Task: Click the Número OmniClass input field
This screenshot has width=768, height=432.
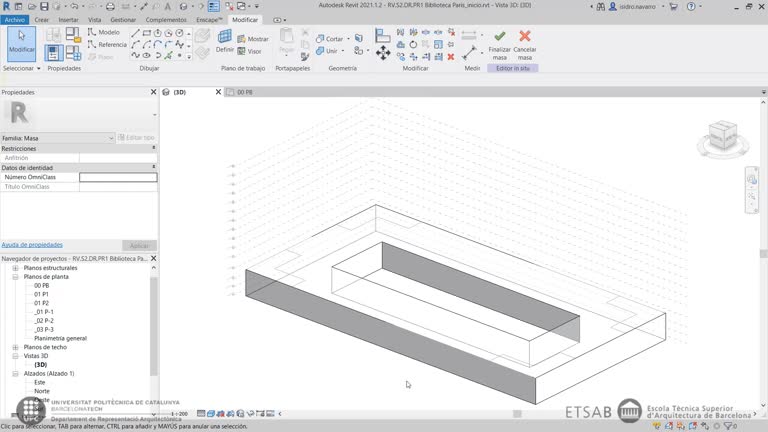Action: [118, 177]
